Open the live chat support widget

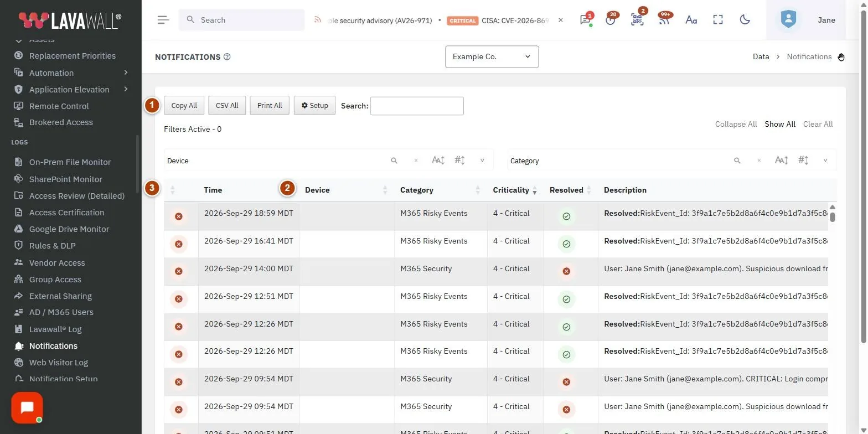point(27,408)
